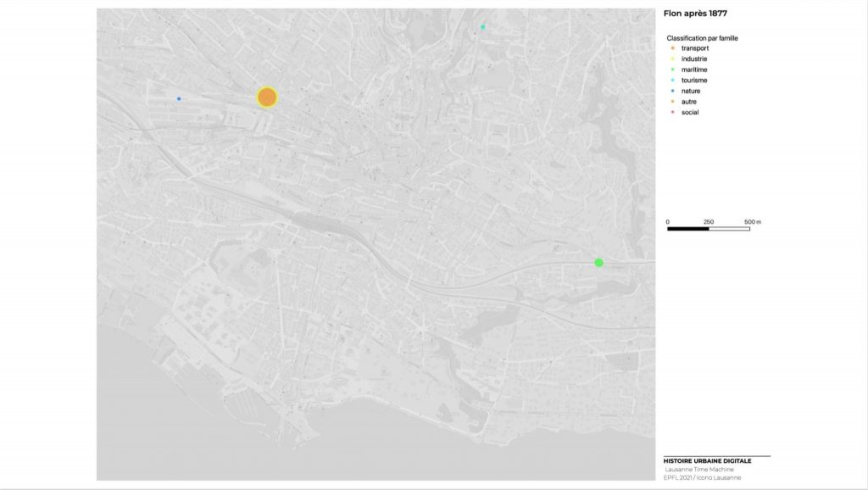Click the '500 m' scale label
This screenshot has width=868, height=490.
753,222
